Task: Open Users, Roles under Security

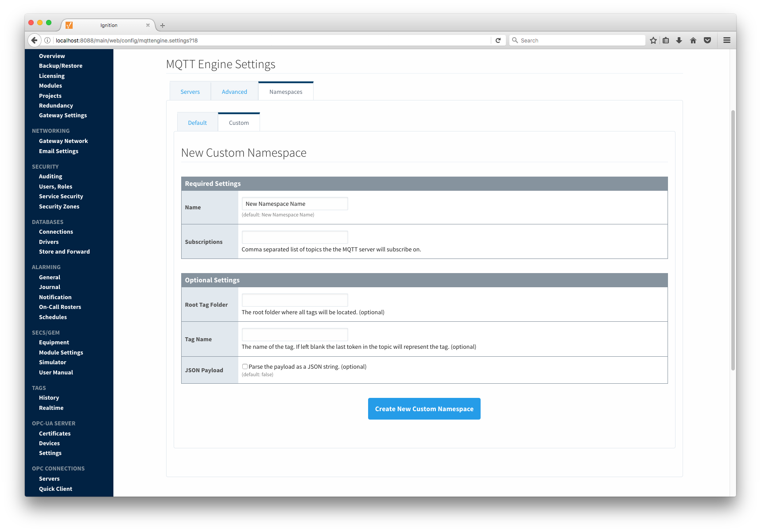Action: tap(55, 187)
